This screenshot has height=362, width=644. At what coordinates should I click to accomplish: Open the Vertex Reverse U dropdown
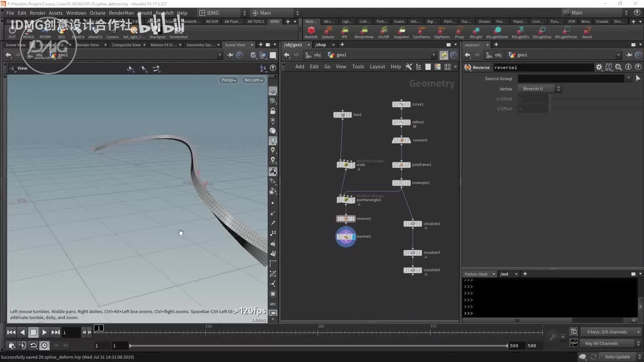click(540, 89)
